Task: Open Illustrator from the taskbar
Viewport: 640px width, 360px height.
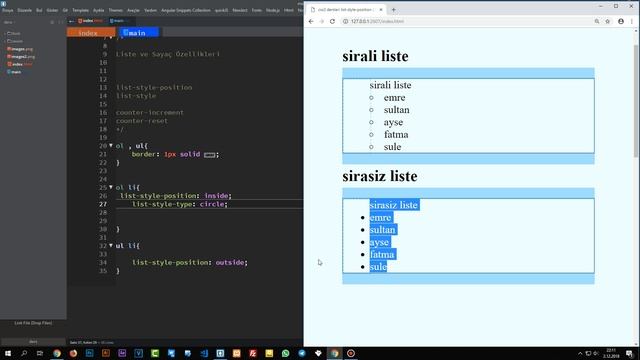Action: coord(106,353)
